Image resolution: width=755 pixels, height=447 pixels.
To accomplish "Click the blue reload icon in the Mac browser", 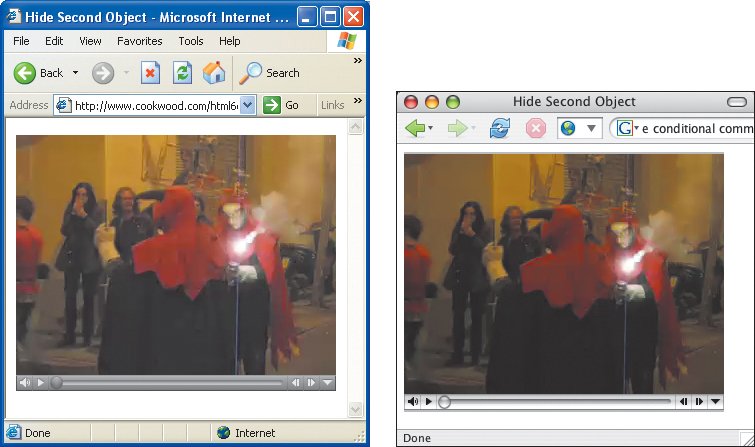I will [x=500, y=129].
